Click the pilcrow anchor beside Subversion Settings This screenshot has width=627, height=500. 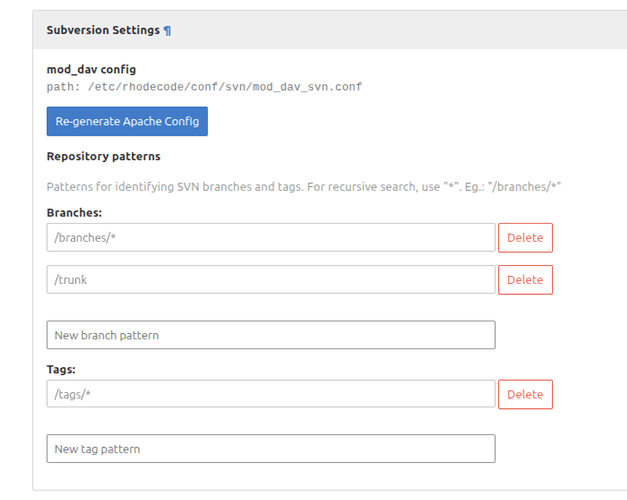tap(167, 30)
